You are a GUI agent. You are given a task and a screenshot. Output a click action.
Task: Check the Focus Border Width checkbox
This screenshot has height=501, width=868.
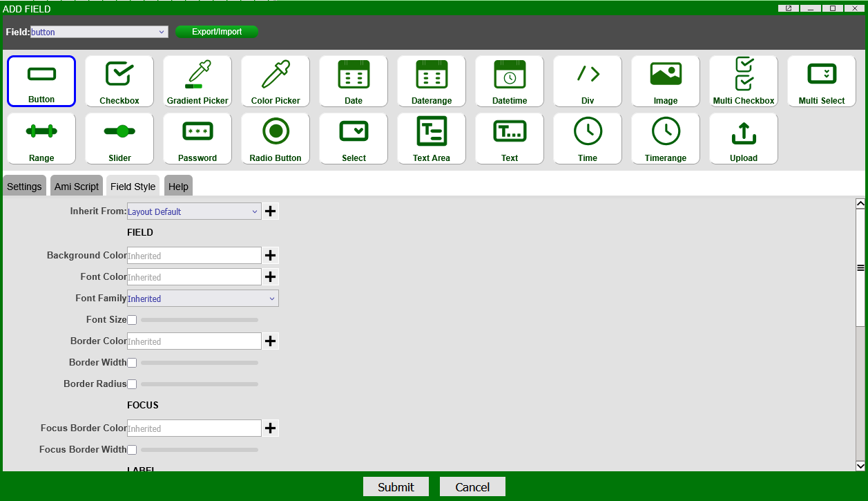(132, 450)
